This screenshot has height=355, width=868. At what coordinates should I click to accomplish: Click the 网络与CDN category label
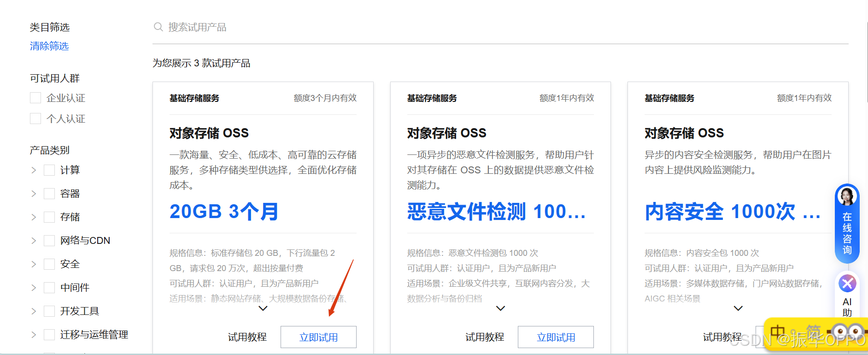point(85,241)
